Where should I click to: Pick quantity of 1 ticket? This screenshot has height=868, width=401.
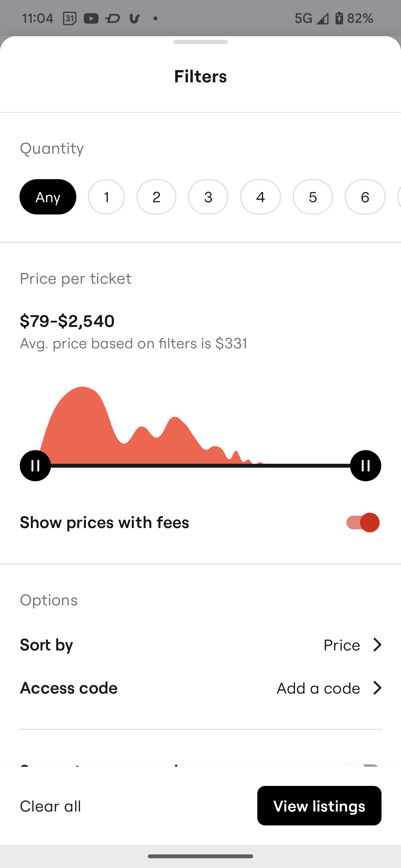(106, 197)
